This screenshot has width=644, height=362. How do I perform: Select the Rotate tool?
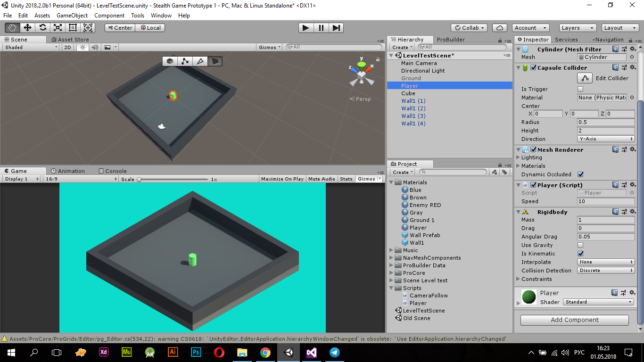(42, 28)
